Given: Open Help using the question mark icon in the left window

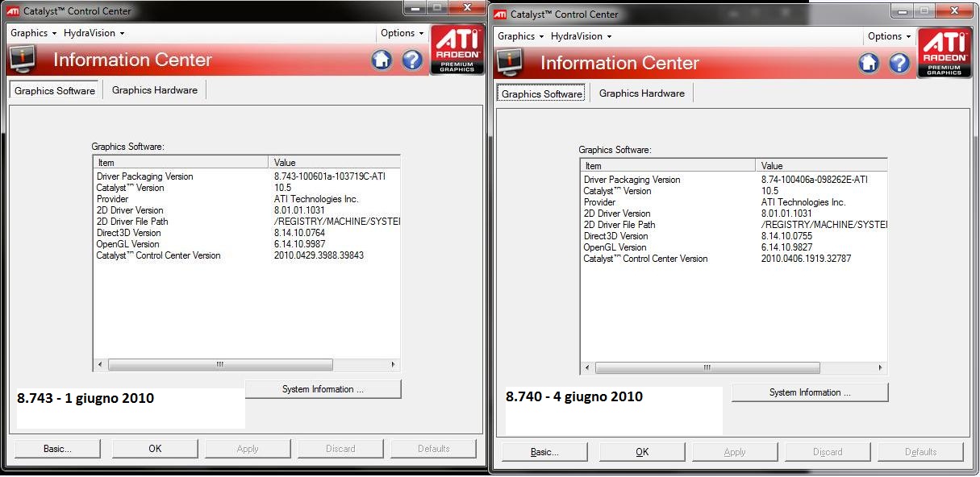Looking at the screenshot, I should tap(412, 60).
